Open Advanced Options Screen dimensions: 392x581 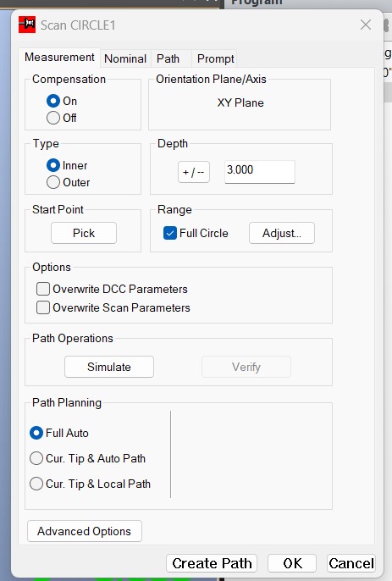(85, 531)
